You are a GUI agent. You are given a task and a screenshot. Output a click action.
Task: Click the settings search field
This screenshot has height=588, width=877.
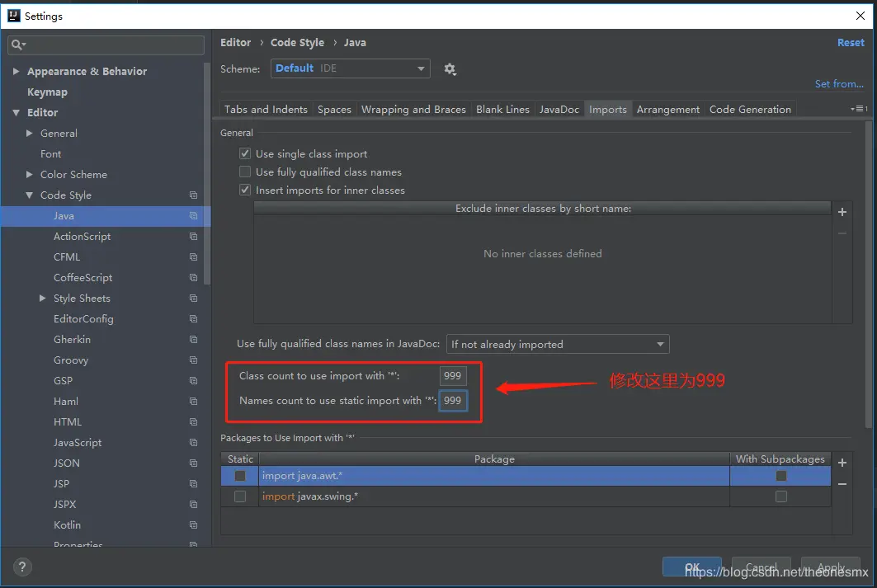tap(106, 45)
